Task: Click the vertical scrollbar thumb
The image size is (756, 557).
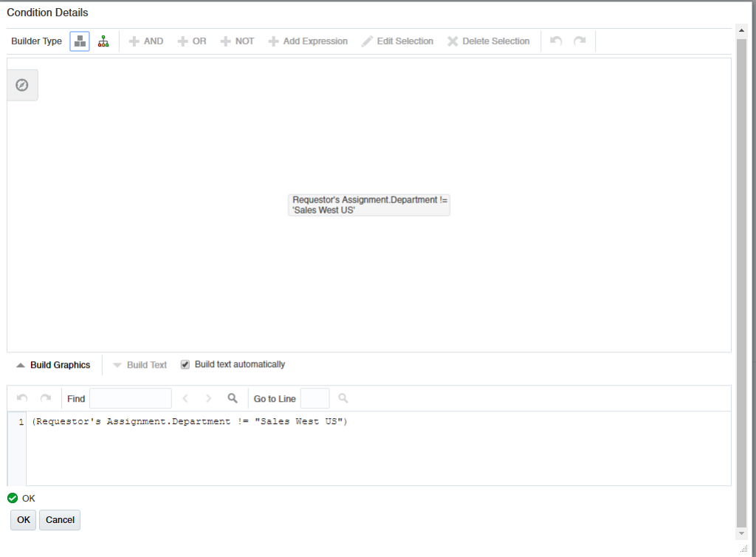Action: pyautogui.click(x=741, y=283)
